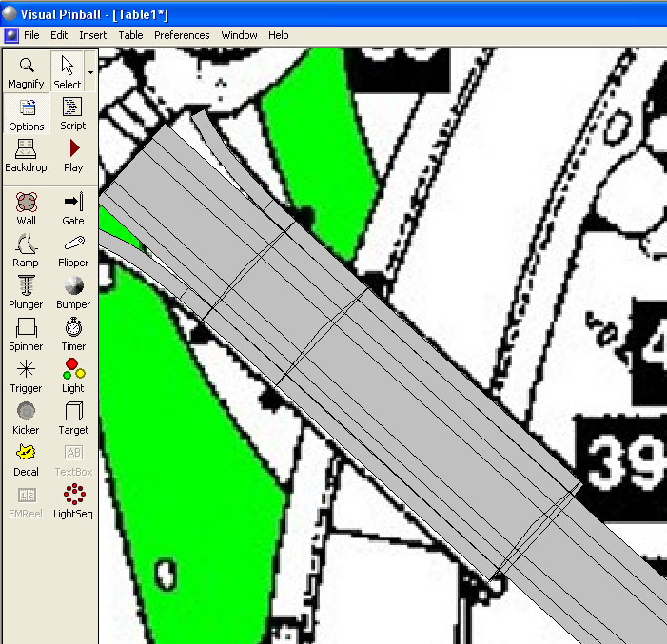Choose the Decal tool
The image size is (667, 644).
coord(27,459)
